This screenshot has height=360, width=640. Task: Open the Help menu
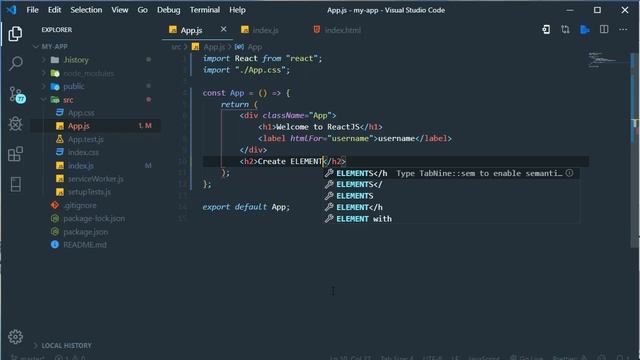click(x=237, y=10)
